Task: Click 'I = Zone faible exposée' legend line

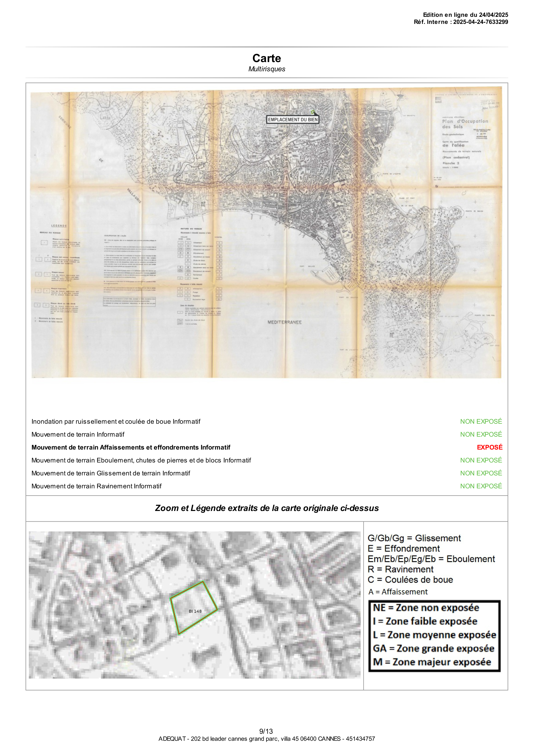Action: pos(425,621)
